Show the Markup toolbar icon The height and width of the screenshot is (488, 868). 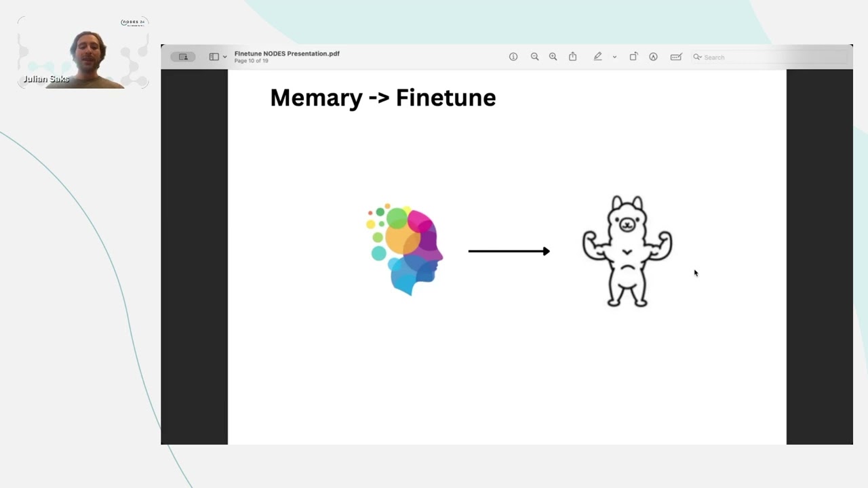[653, 57]
